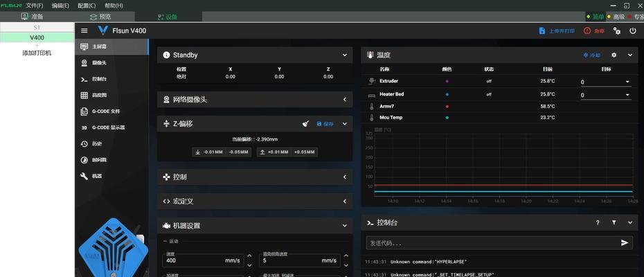This screenshot has height=277, width=644.
Task: Collapse the machine settings panel
Action: [345, 226]
